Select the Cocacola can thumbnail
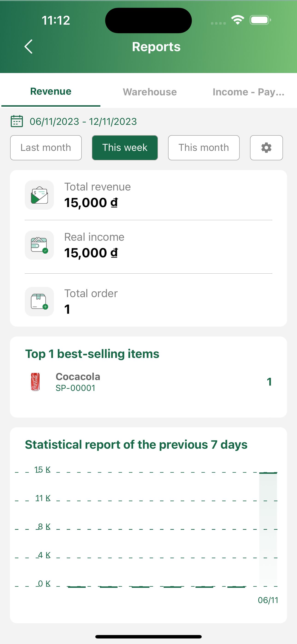297x644 pixels. click(x=35, y=382)
